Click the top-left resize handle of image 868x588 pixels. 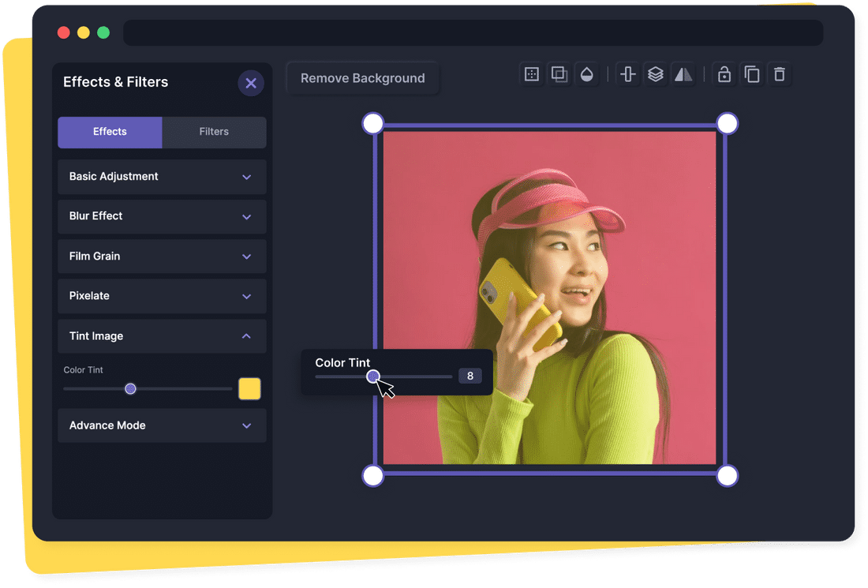[x=372, y=123]
